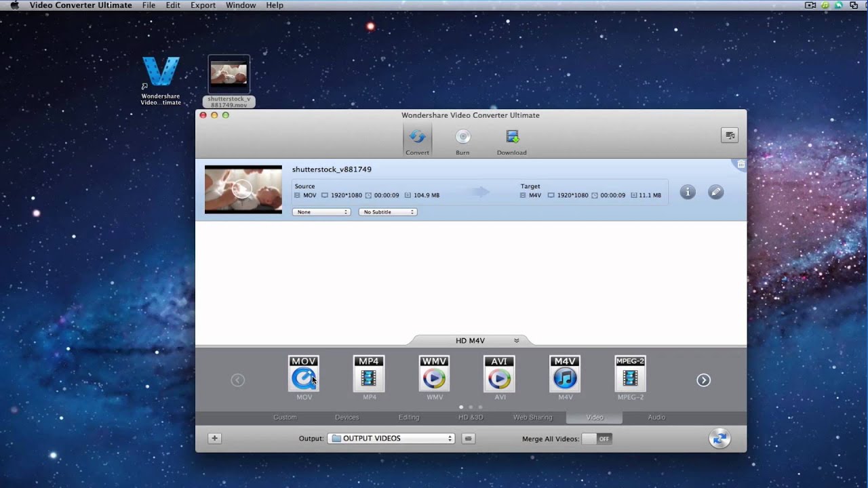Open the Window menu
This screenshot has height=488, width=868.
pyautogui.click(x=241, y=5)
